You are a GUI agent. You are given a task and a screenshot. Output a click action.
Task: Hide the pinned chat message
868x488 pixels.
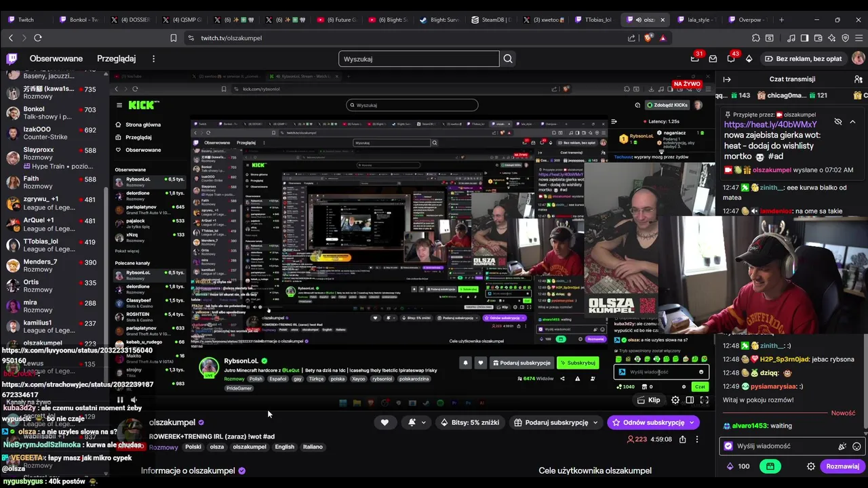click(838, 121)
